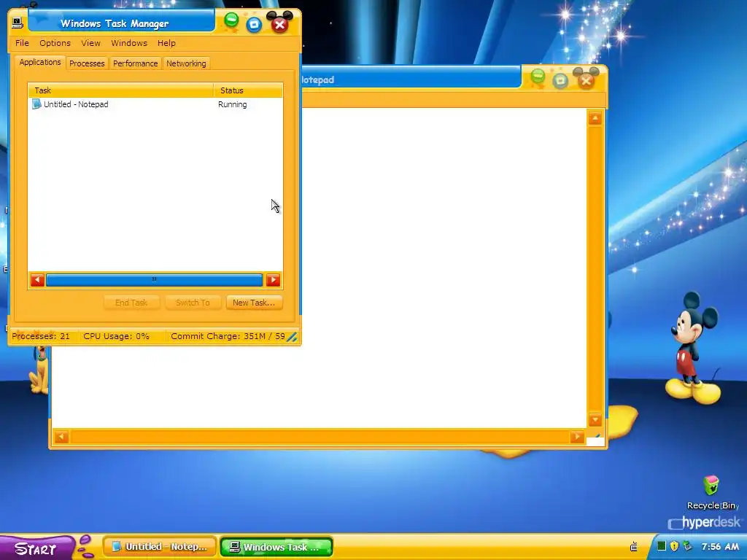
Task: Open the Windows menu in Task Manager
Action: point(129,43)
